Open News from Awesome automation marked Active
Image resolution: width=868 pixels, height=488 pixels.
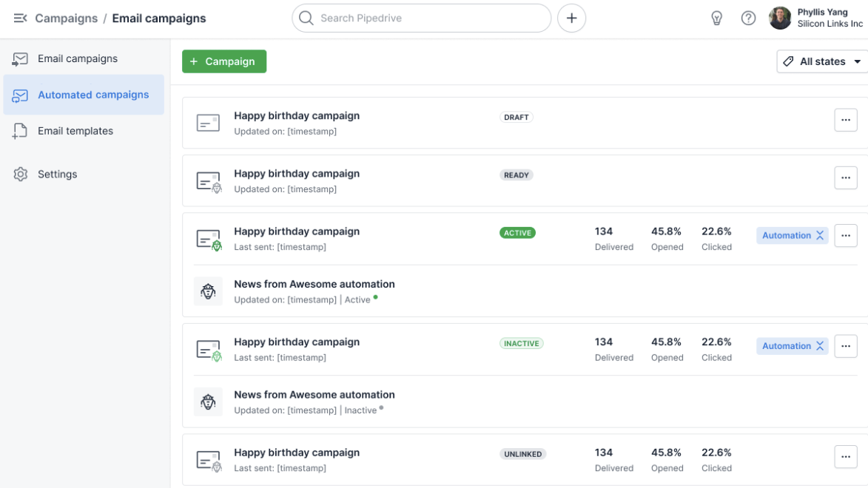pos(314,284)
